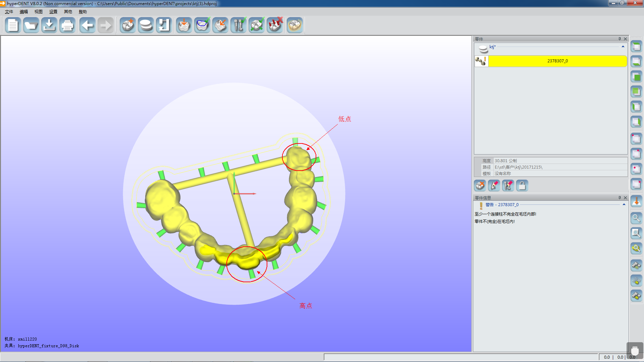The height and width of the screenshot is (362, 644).
Task: Remove sinter pins (red X tooth)
Action: (275, 25)
